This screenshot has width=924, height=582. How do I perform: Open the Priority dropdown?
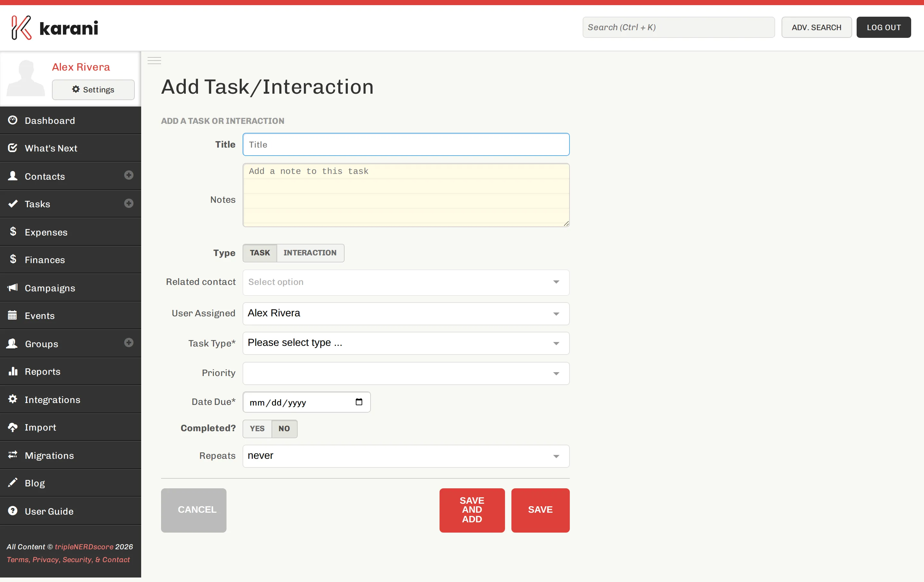pos(406,373)
